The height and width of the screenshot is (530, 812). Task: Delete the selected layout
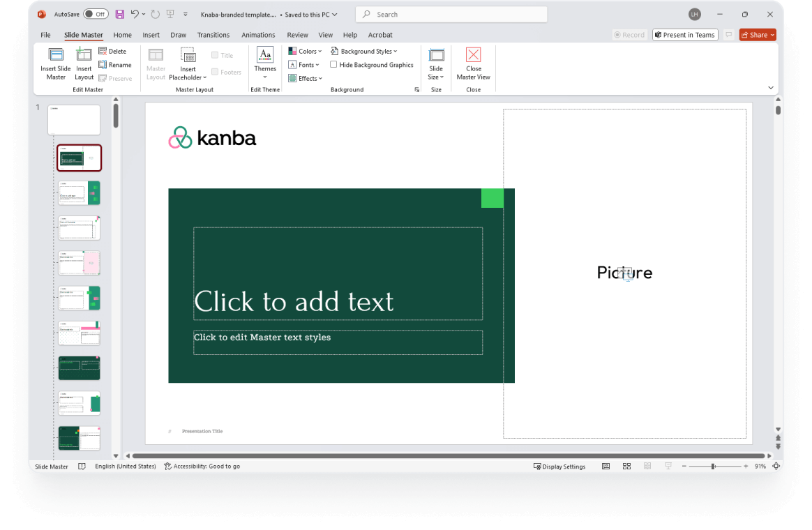(x=112, y=51)
